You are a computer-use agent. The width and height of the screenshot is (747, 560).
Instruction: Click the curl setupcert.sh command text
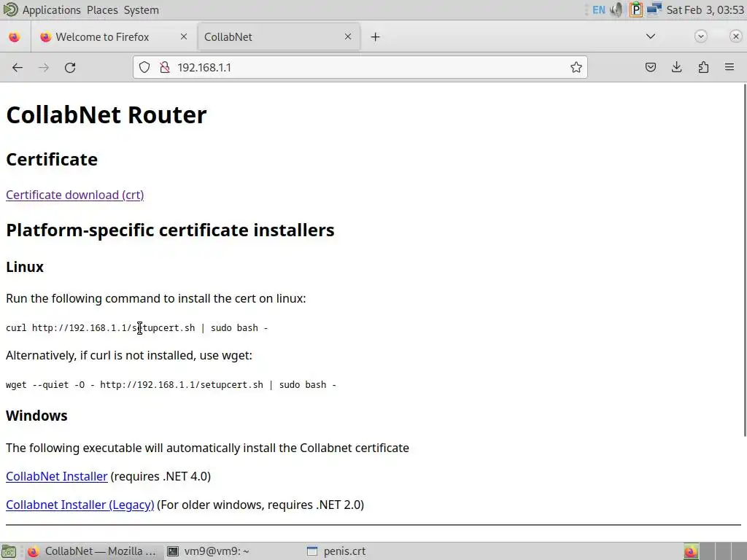click(x=136, y=327)
